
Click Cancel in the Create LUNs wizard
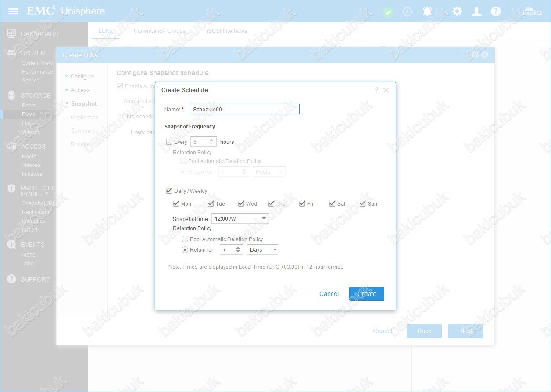click(x=383, y=331)
